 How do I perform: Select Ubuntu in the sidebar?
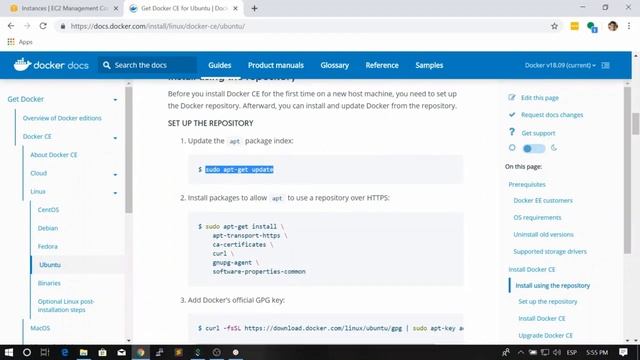click(50, 265)
